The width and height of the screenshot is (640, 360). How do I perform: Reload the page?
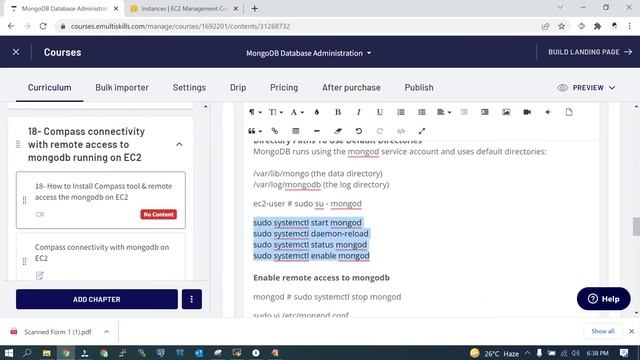coord(43,26)
